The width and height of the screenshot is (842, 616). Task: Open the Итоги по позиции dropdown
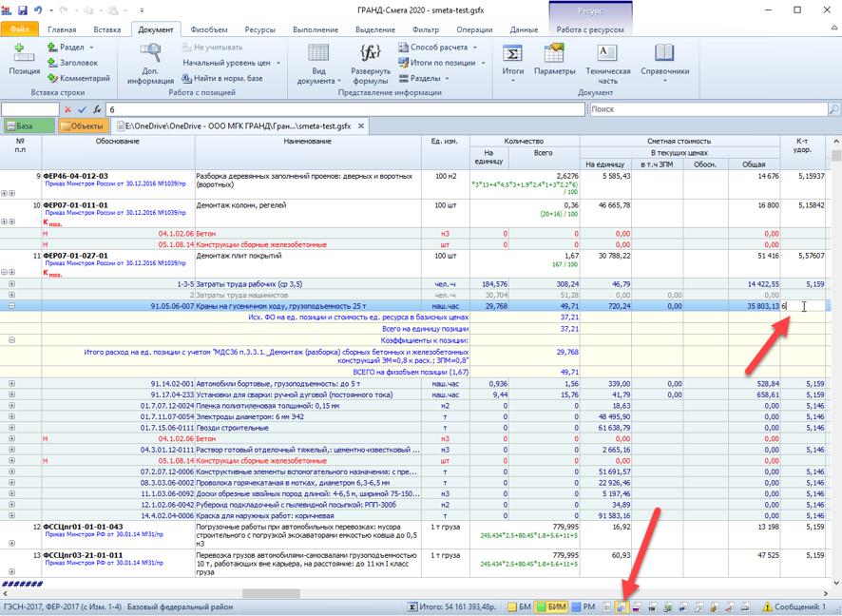[x=484, y=63]
